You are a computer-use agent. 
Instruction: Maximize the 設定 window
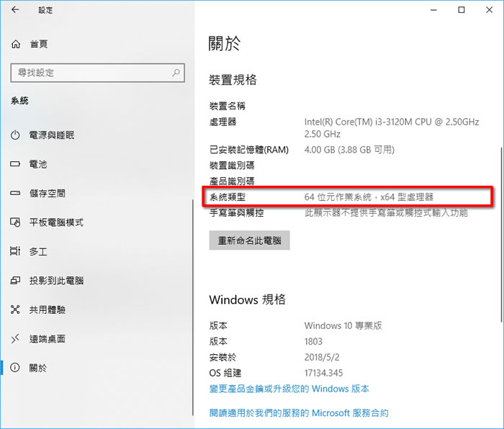coord(462,10)
